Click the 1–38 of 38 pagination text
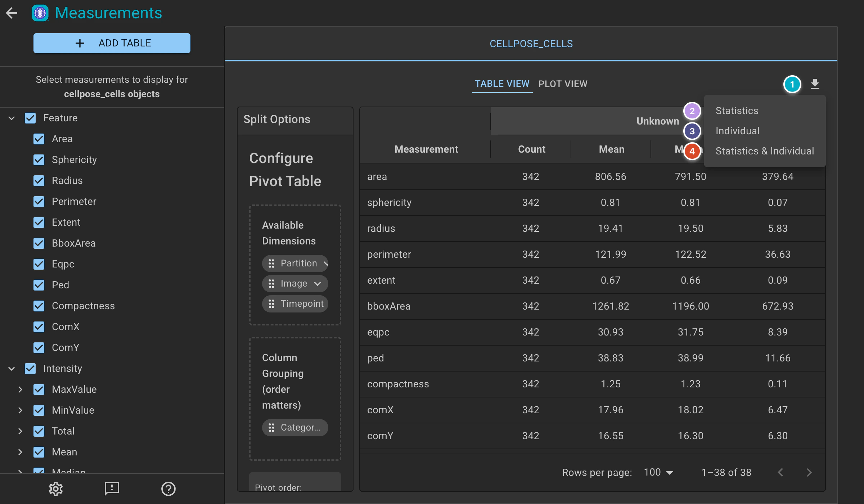The width and height of the screenshot is (864, 504). pos(726,472)
